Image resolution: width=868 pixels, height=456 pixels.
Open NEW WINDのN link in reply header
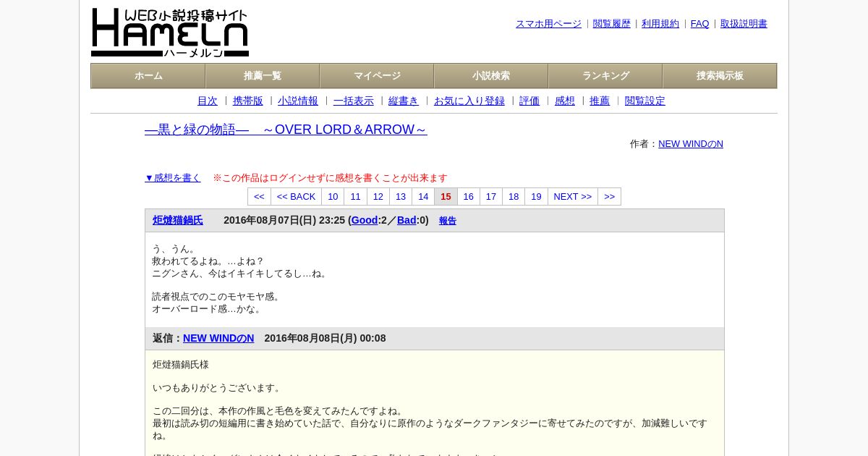click(218, 338)
